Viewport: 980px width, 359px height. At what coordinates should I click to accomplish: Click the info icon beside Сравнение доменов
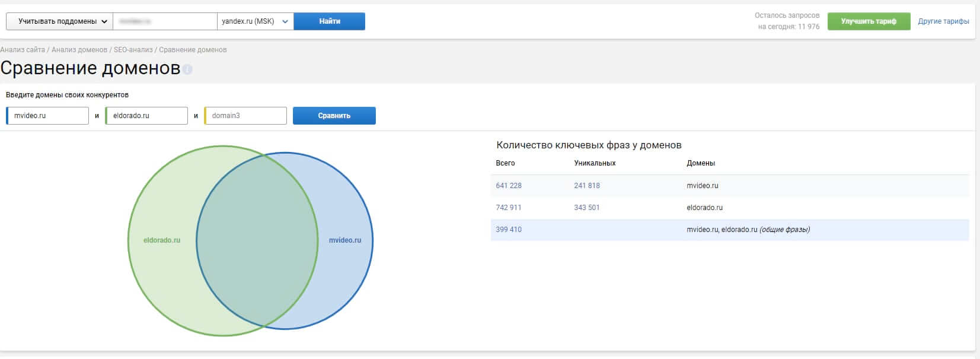[187, 69]
